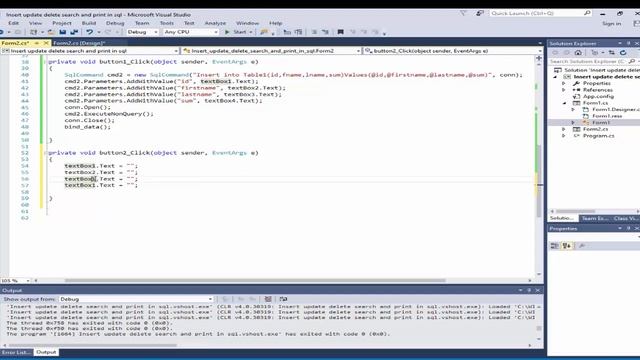Screen dimensions: 640x360
Task: Click the Sign in link
Action: coord(611,24)
